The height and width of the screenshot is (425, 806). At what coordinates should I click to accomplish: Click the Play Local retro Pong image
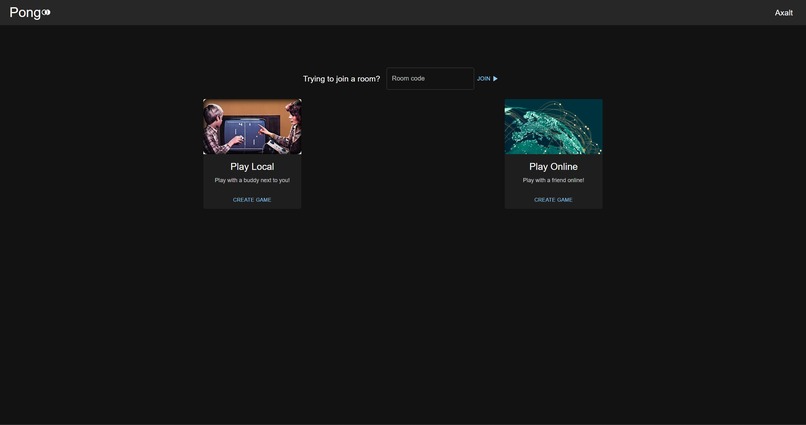click(252, 126)
